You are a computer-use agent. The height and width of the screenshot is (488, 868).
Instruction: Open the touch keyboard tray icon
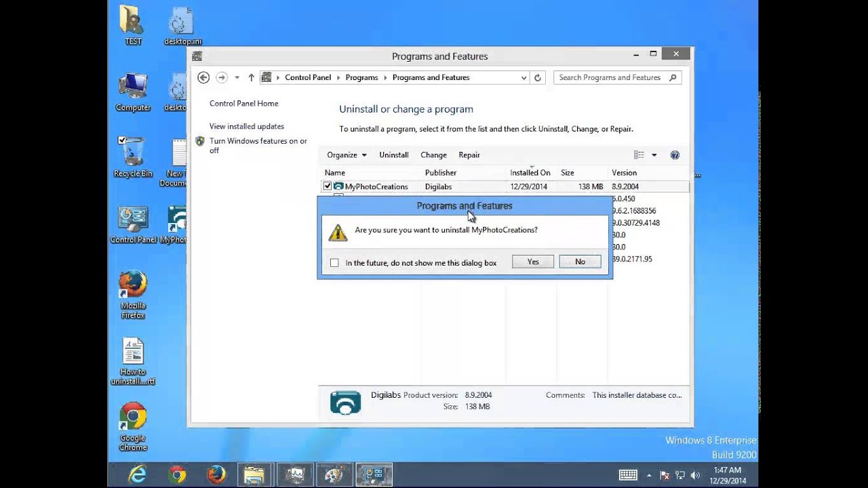tap(628, 475)
